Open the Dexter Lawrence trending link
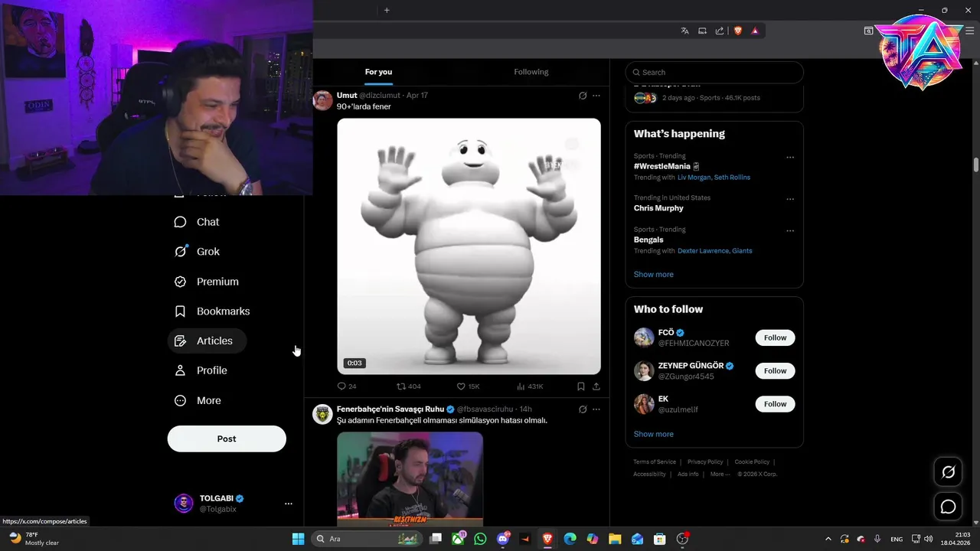The image size is (980, 551). tap(703, 251)
